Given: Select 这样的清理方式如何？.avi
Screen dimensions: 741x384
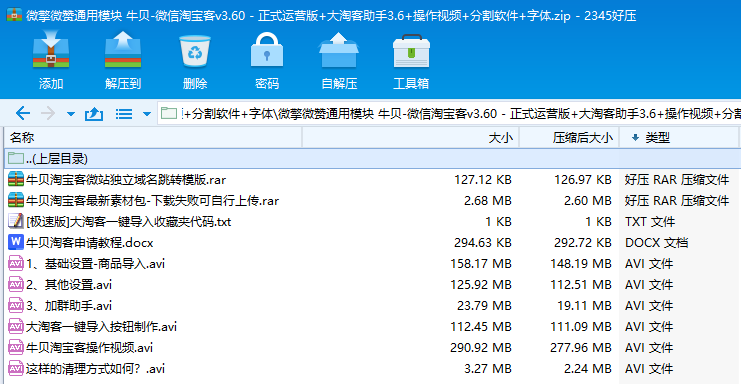Looking at the screenshot, I should coord(95,369).
